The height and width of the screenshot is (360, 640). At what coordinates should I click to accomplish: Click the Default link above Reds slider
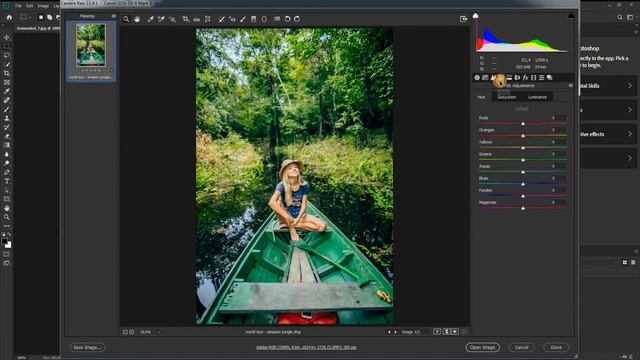click(521, 109)
